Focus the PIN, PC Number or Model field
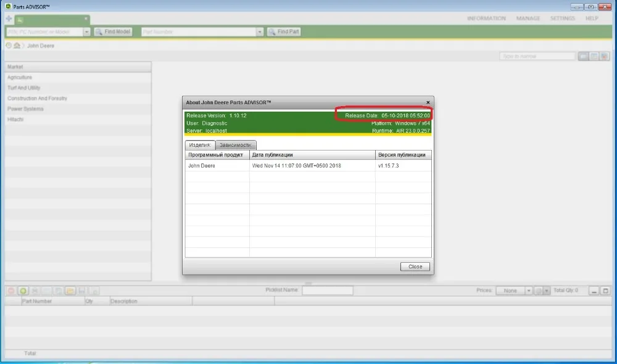This screenshot has height=364, width=617. [44, 32]
